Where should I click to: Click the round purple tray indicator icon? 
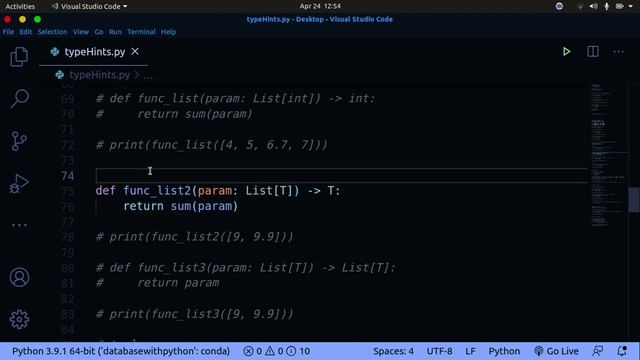point(559,6)
